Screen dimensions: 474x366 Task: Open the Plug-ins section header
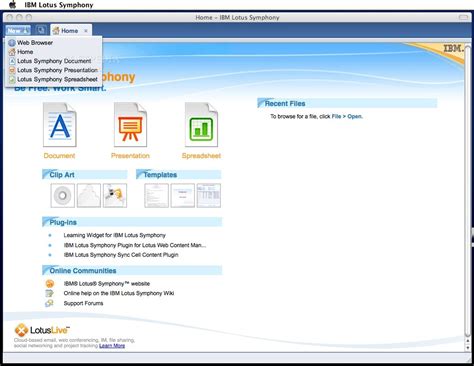(132, 222)
